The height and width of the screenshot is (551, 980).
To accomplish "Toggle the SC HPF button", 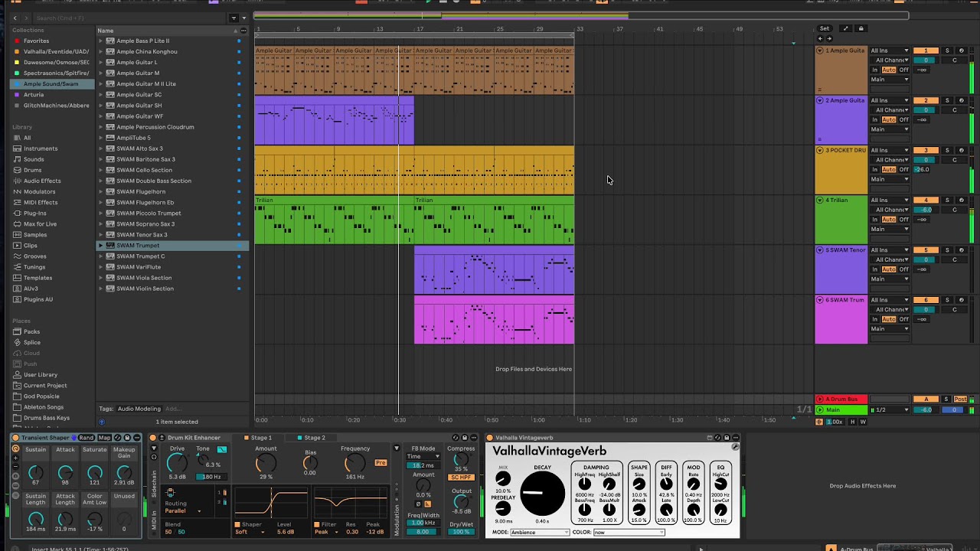I will [x=461, y=478].
